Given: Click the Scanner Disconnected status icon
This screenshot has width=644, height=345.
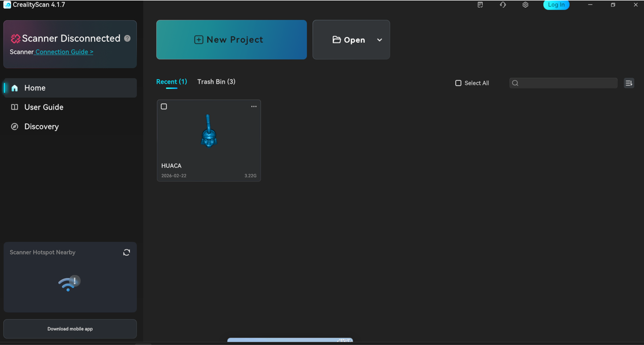Looking at the screenshot, I should [x=15, y=39].
